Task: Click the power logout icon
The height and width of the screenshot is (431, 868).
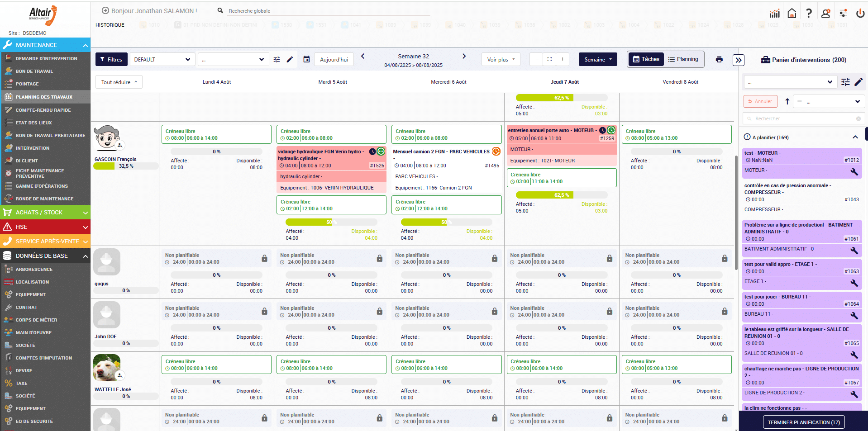Action: click(860, 13)
